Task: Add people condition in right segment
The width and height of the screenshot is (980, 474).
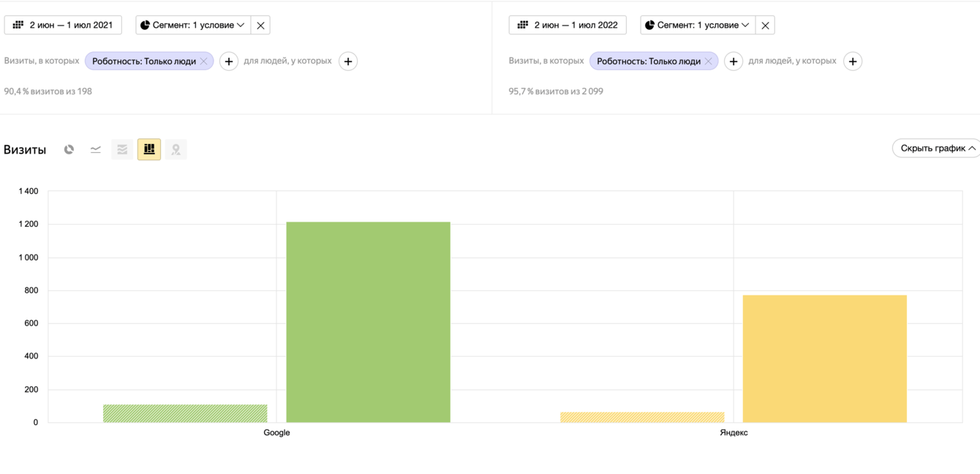Action: (x=853, y=61)
